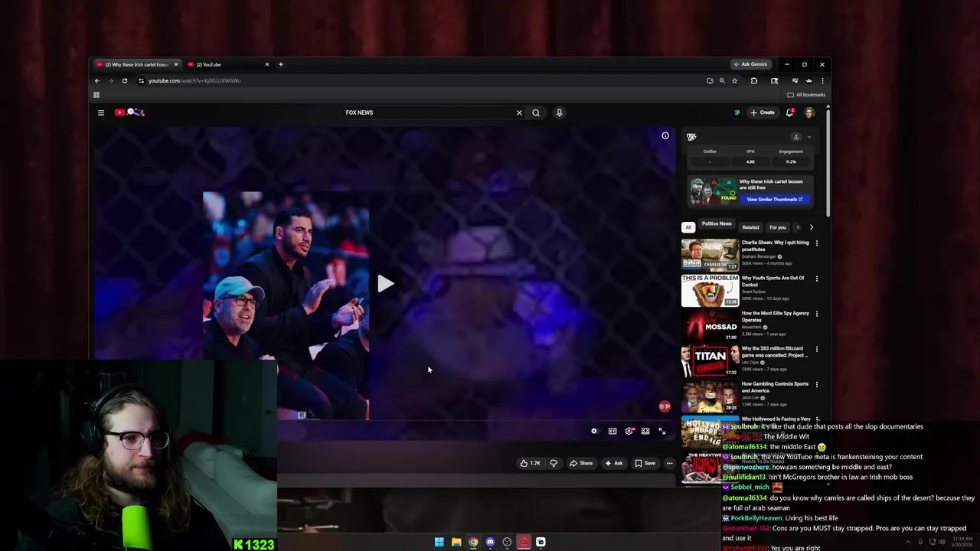This screenshot has width=980, height=551.
Task: Reload the page
Action: pos(124,80)
